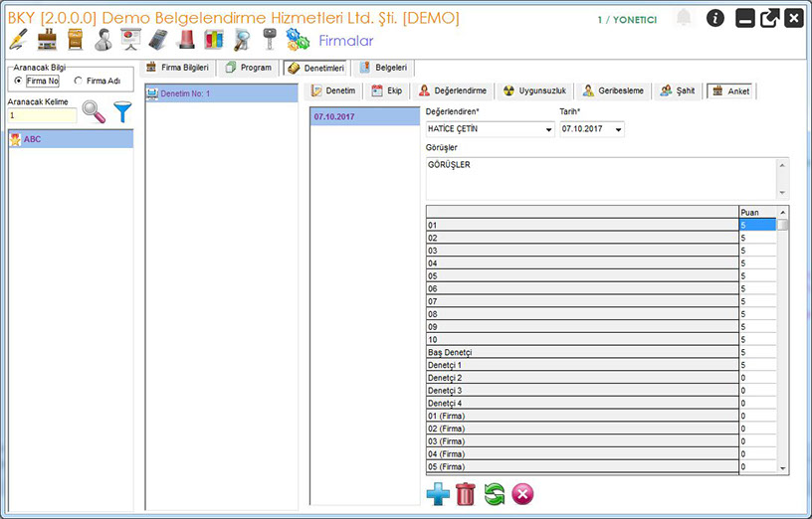Click the green refresh arrows icon
Image resolution: width=812 pixels, height=519 pixels.
click(494, 493)
